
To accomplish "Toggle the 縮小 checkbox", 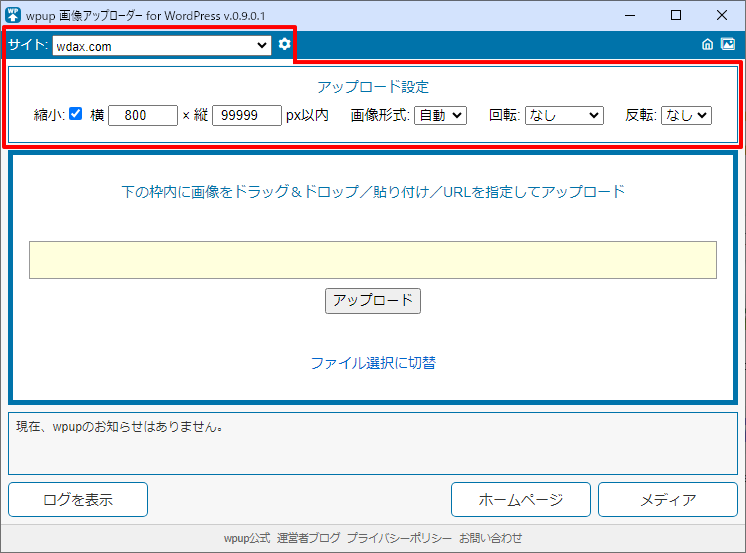I will click(76, 115).
